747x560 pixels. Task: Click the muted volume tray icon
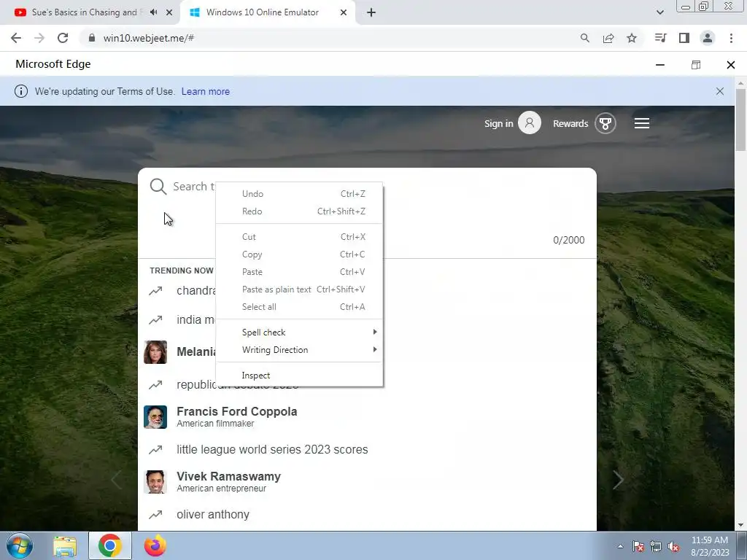coord(673,547)
